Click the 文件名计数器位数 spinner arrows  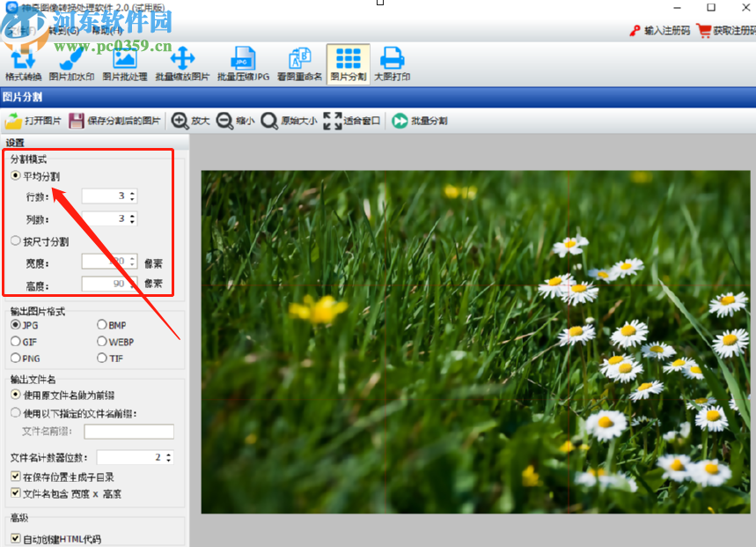click(169, 457)
